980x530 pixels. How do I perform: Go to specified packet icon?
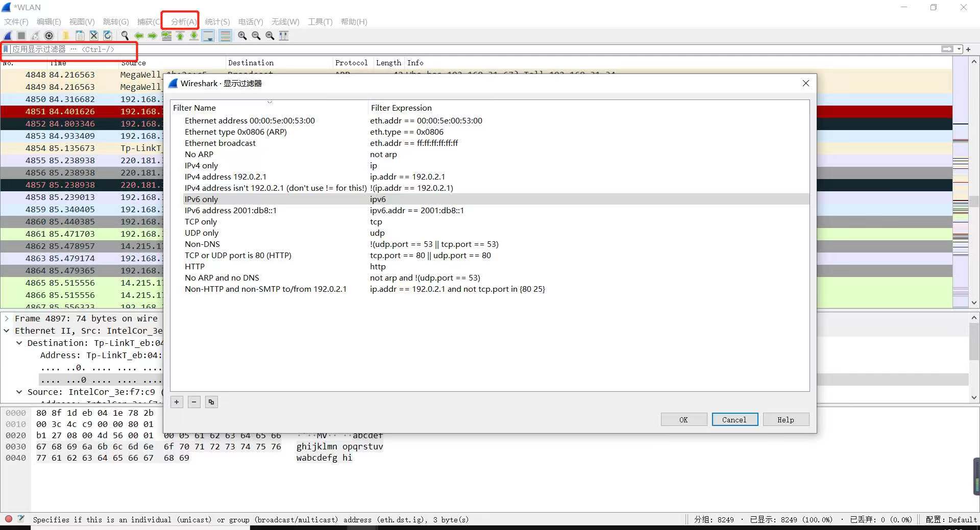pos(166,36)
